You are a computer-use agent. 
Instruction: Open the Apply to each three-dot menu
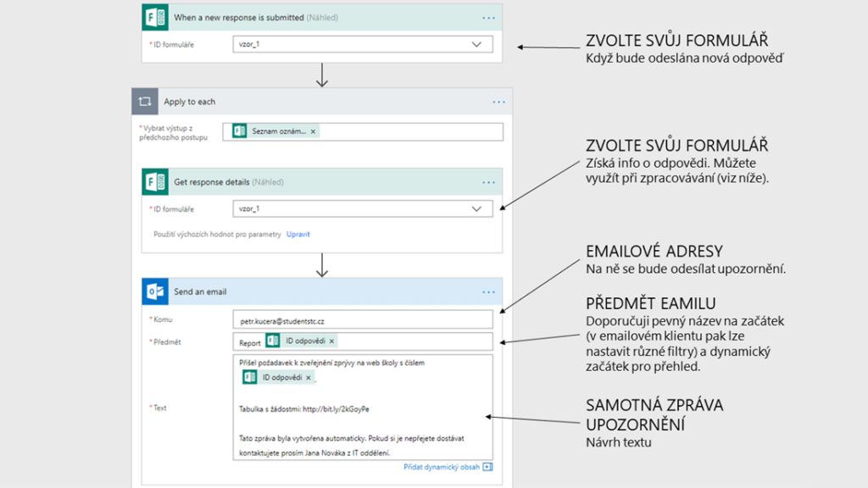(498, 102)
